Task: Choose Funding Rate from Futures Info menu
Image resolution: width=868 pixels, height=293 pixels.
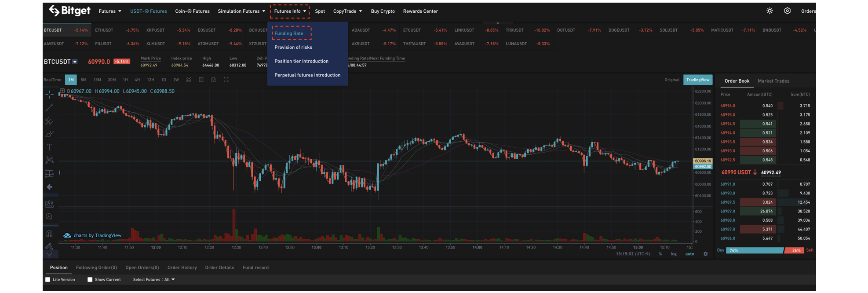Action: 289,33
